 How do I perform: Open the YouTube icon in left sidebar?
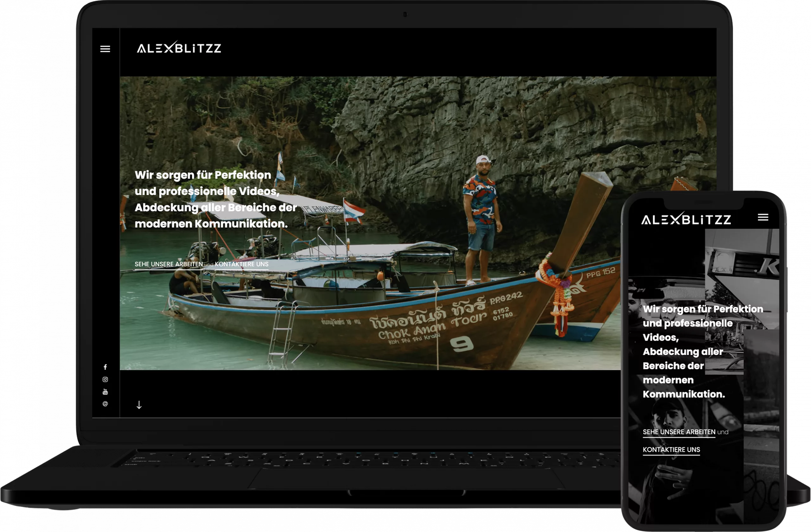click(105, 392)
